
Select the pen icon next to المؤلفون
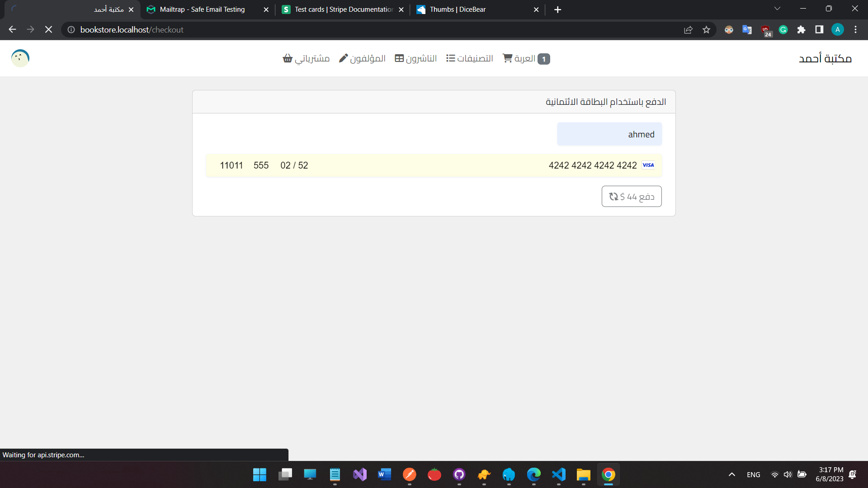(344, 58)
